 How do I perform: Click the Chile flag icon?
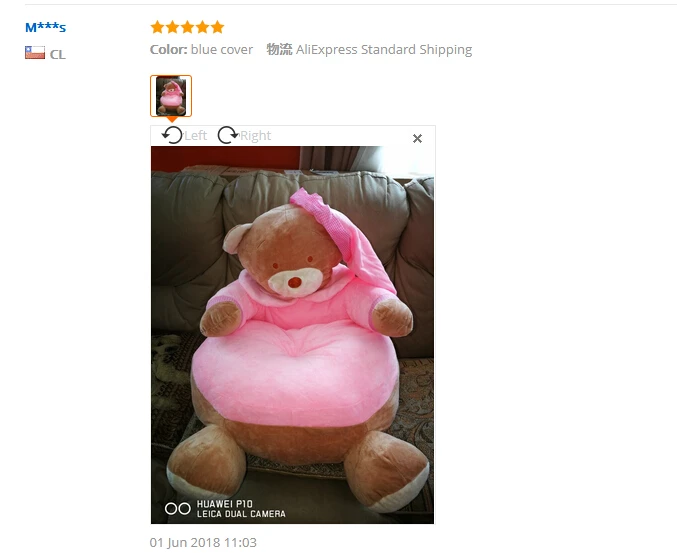click(35, 53)
